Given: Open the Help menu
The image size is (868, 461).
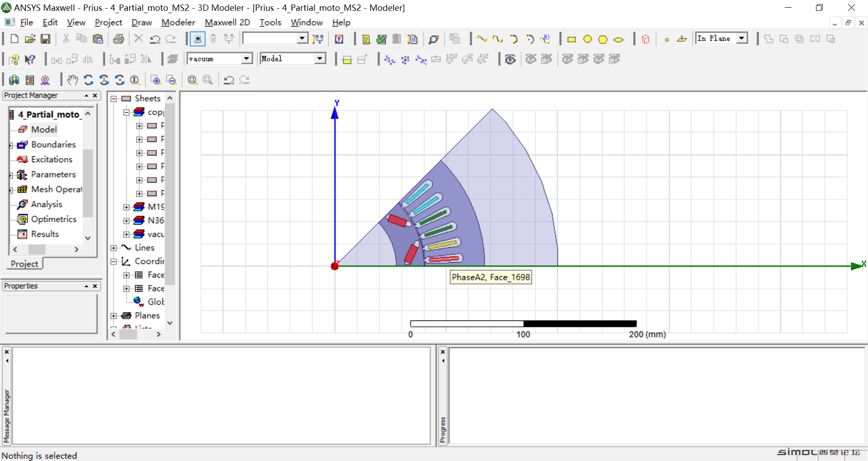Looking at the screenshot, I should 341,22.
